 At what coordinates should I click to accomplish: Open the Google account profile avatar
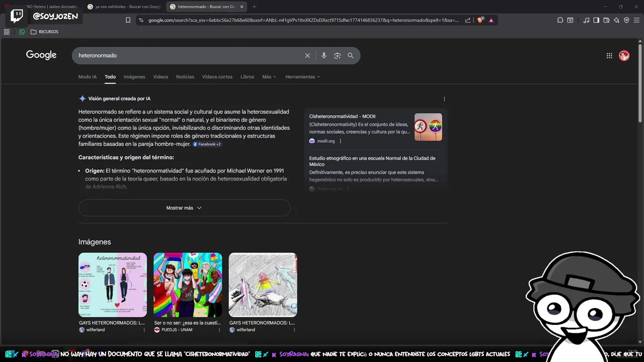click(624, 56)
